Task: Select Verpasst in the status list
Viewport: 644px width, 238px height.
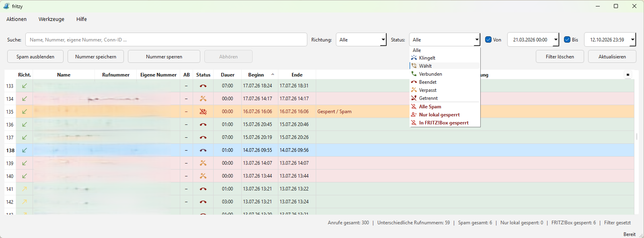Action: (444, 90)
